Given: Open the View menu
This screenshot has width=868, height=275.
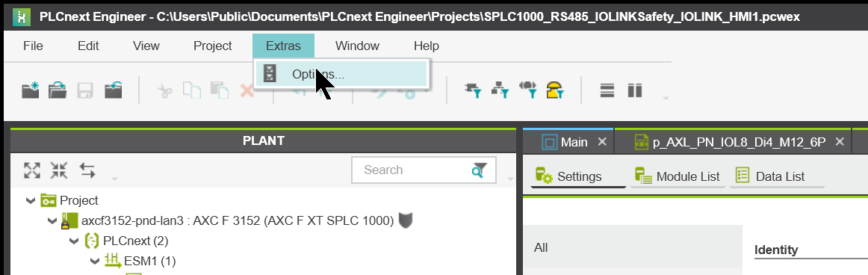Looking at the screenshot, I should coord(146,46).
